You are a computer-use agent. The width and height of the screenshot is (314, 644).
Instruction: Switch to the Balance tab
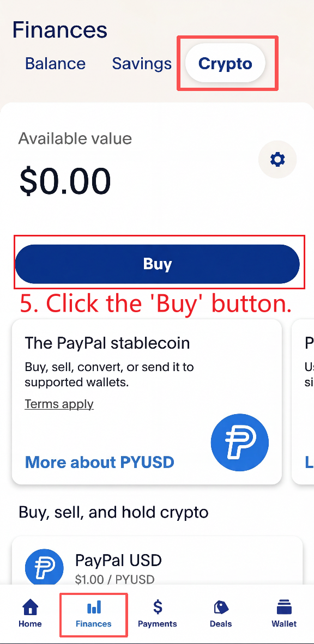click(x=56, y=64)
